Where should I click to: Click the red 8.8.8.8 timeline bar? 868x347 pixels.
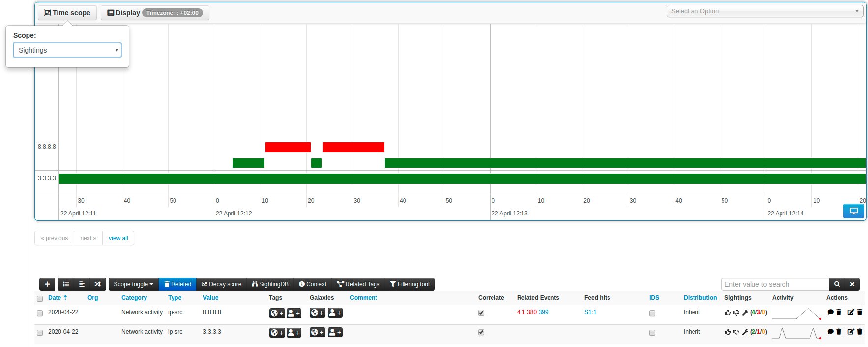pos(288,147)
